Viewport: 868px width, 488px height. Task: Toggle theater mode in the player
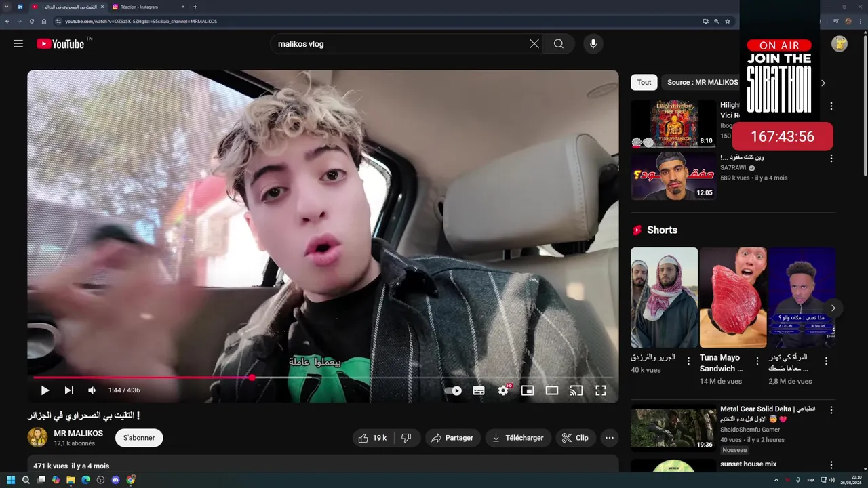click(552, 390)
